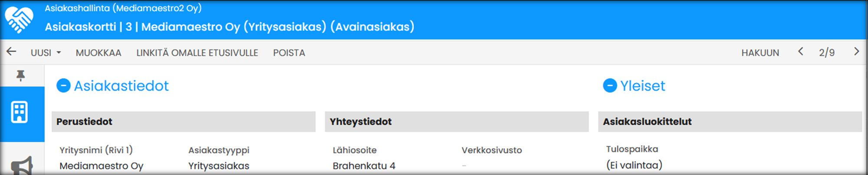Screen dimensions: 868x175
Task: Click the Asiakasluokittelut section header
Action: pos(647,122)
